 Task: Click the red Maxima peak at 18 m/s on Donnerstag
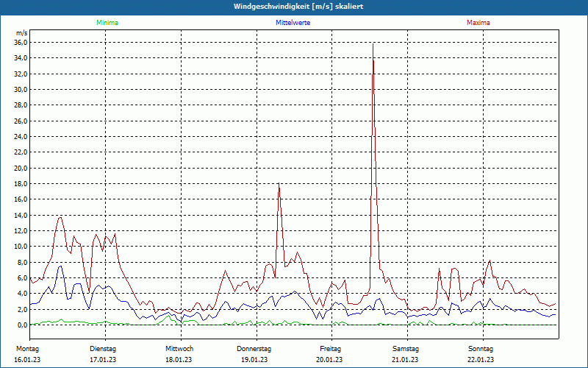279,184
